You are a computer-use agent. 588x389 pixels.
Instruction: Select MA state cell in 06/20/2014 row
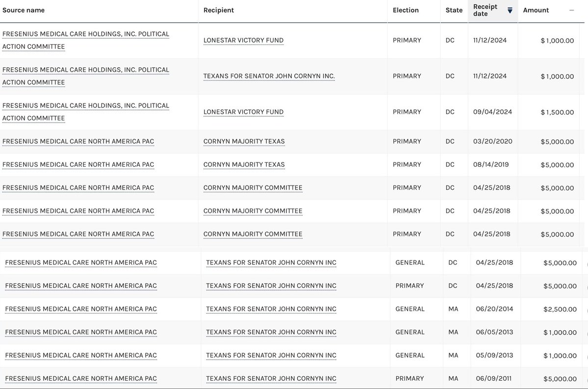click(x=453, y=309)
